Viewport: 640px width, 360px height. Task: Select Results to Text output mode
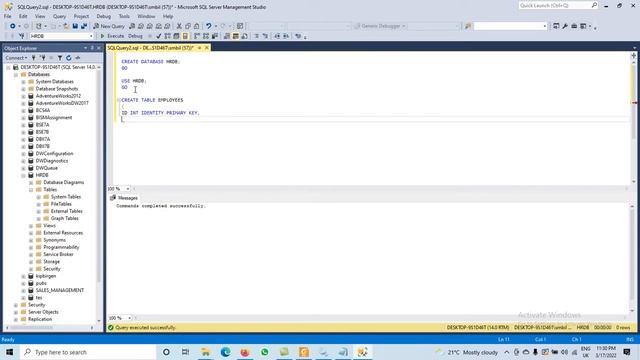[227, 36]
